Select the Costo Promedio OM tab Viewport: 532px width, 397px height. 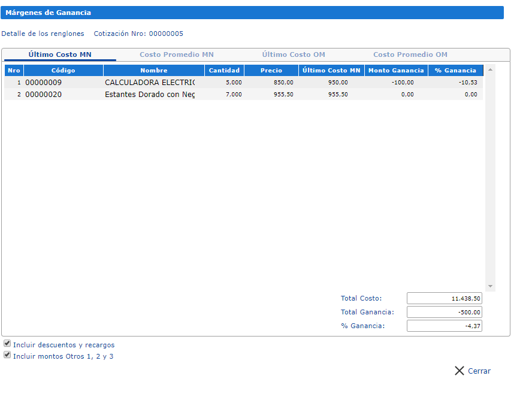[x=410, y=54]
